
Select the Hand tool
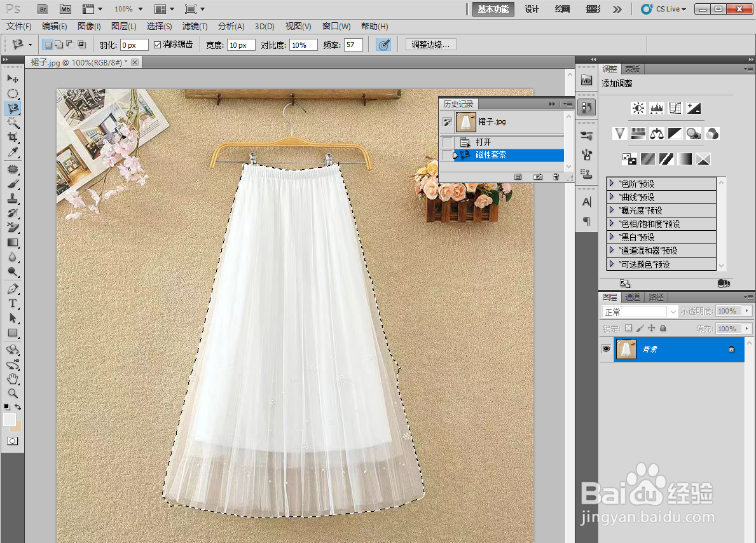coord(13,379)
